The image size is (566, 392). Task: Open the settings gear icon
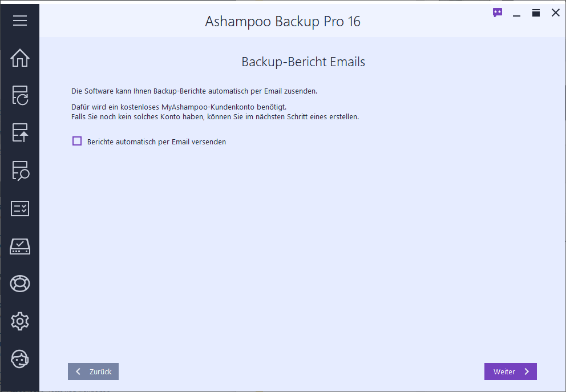tap(20, 321)
